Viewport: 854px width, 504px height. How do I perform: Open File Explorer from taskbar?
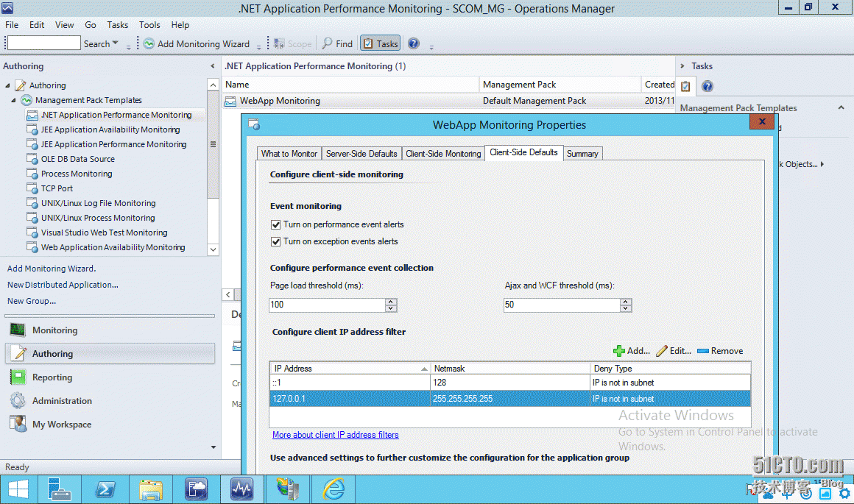click(151, 489)
